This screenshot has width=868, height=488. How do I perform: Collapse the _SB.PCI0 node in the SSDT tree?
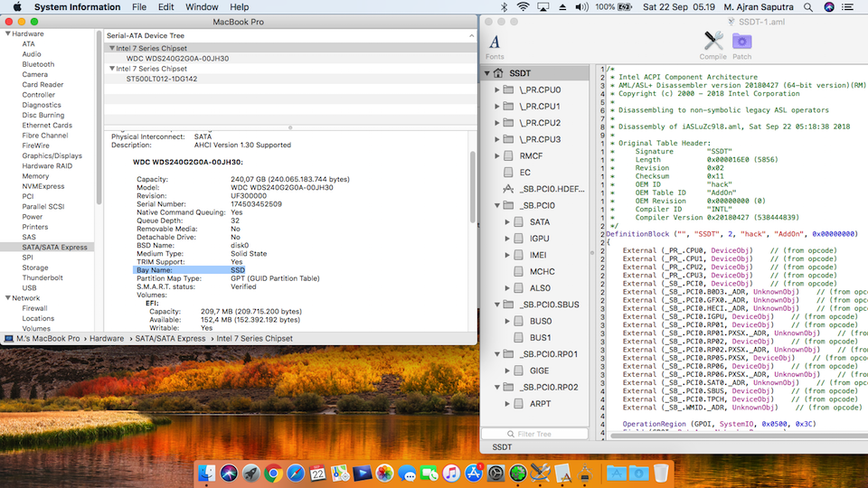pyautogui.click(x=496, y=205)
